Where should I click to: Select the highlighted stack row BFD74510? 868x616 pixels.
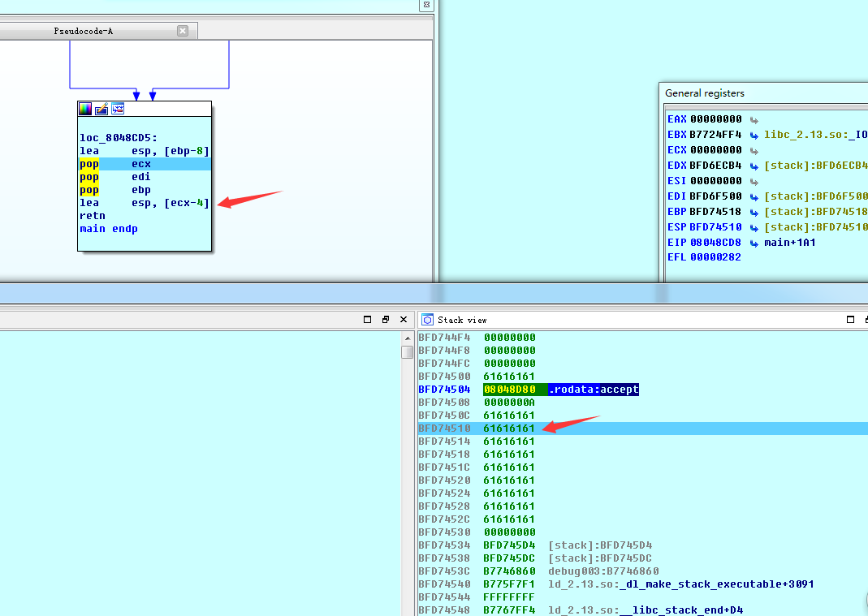643,429
